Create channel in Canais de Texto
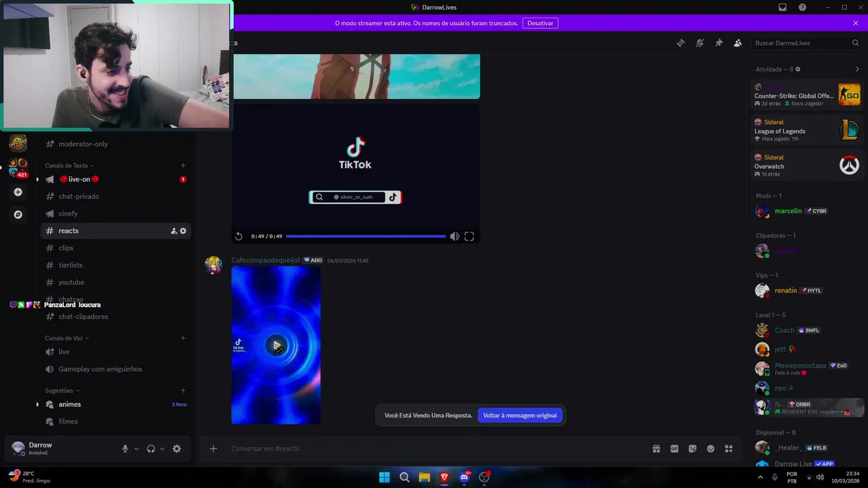868x488 pixels. click(x=183, y=165)
